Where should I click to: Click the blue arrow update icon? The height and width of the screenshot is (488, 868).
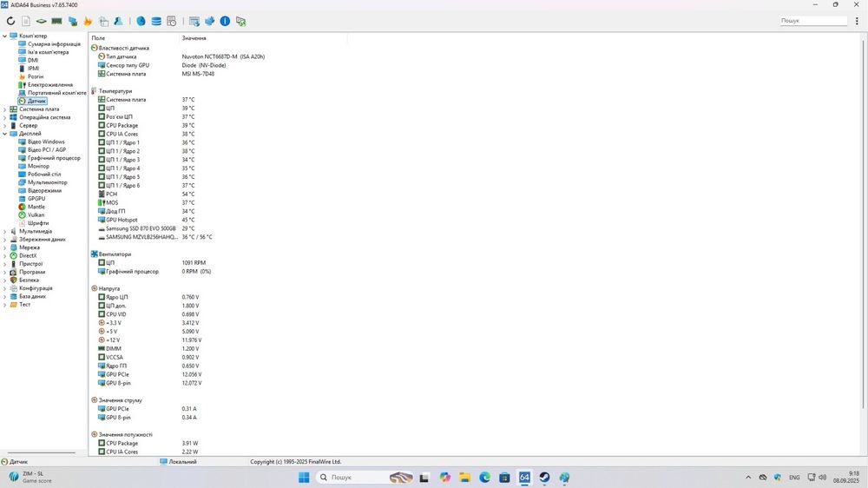coord(210,21)
